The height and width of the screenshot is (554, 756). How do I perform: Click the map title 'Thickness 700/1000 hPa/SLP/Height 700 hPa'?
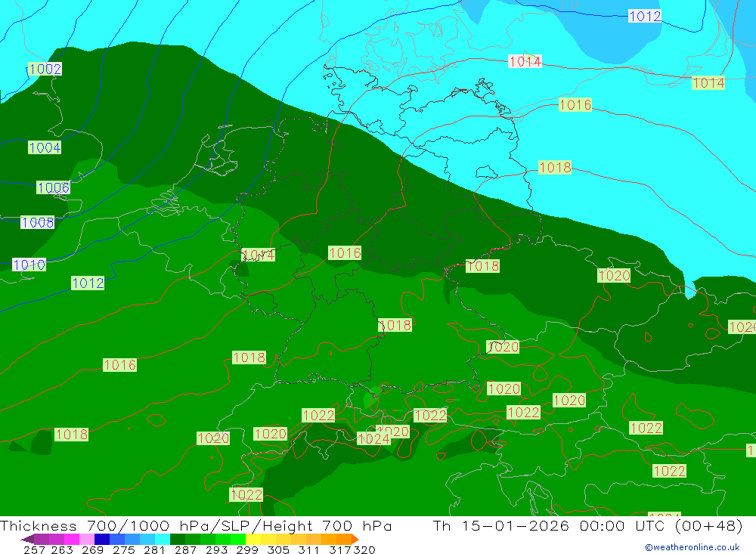[196, 525]
